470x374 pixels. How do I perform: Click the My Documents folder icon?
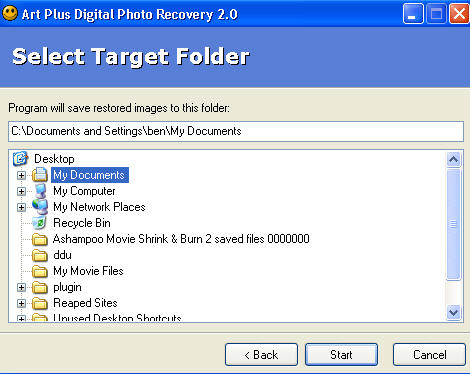point(40,175)
